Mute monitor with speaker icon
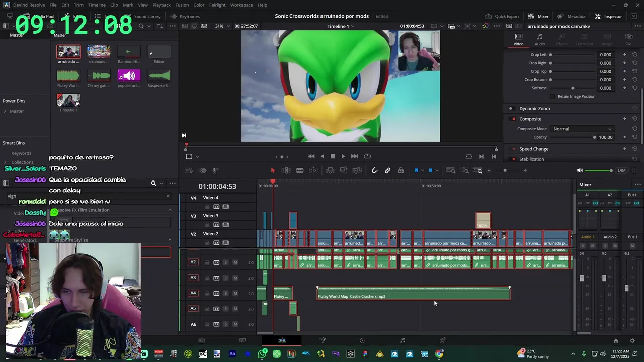This screenshot has width=644, height=362. click(580, 171)
